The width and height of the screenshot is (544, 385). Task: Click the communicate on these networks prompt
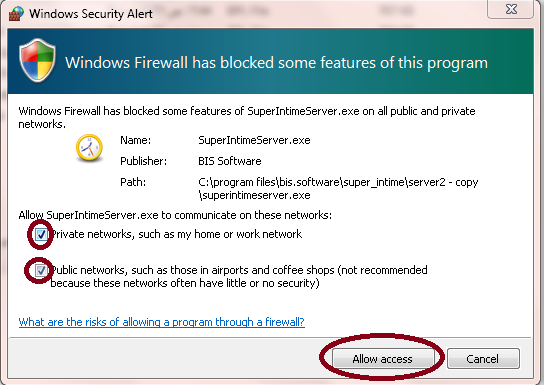[x=175, y=215]
